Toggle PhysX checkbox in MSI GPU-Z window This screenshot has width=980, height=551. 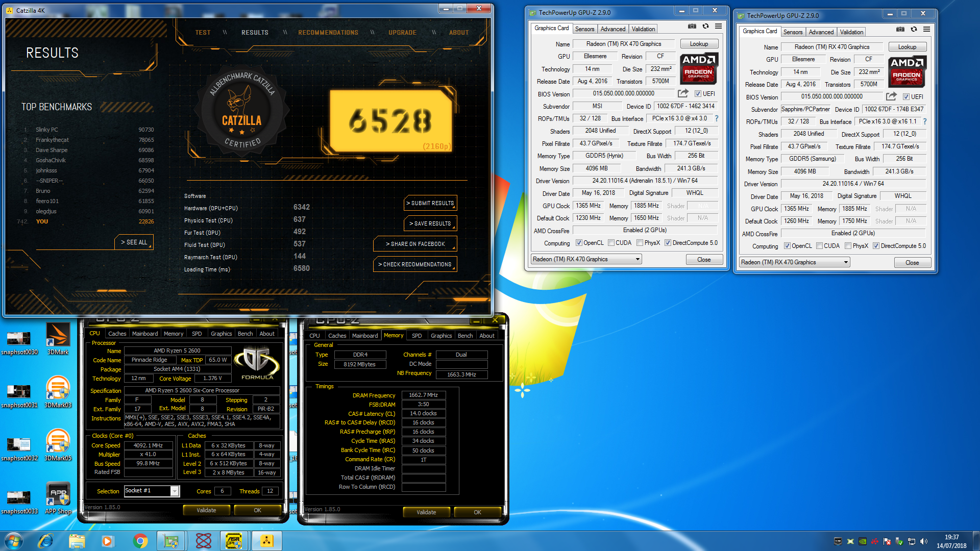tap(640, 243)
